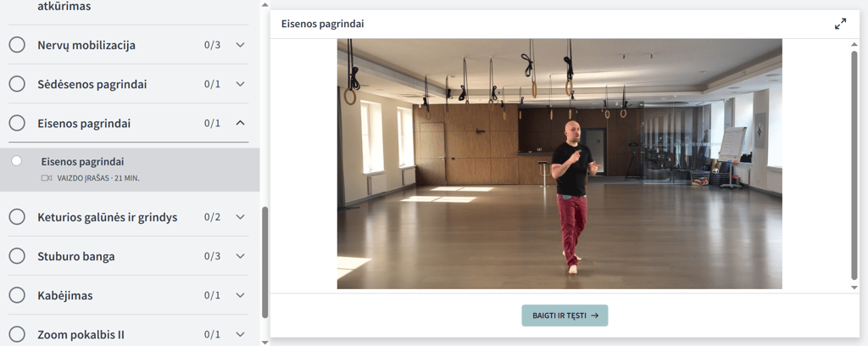868x346 pixels.
Task: Expand the Stuburo banga chevron
Action: [x=240, y=256]
